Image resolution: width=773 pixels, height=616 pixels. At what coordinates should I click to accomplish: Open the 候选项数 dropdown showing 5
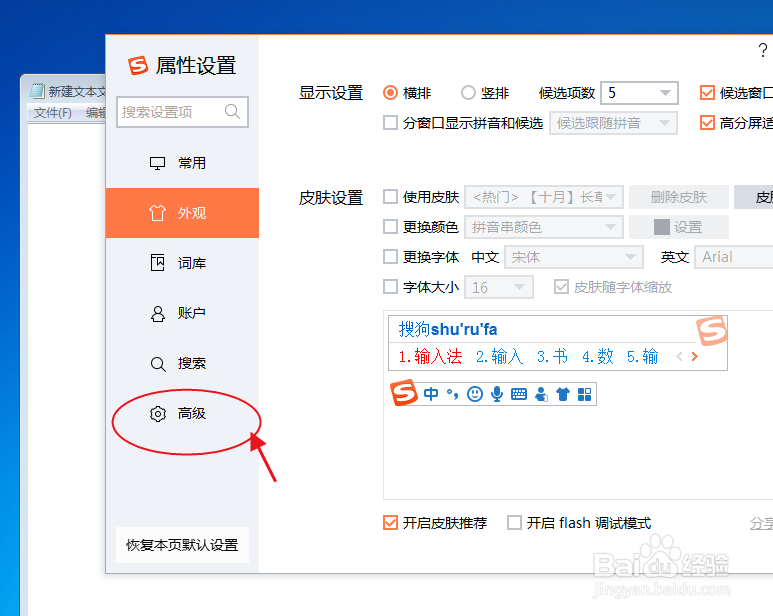click(x=639, y=93)
